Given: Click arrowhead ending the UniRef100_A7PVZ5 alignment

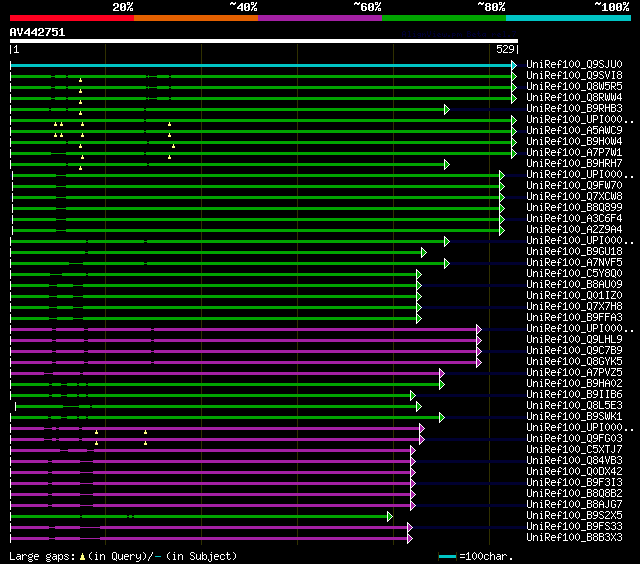Looking at the screenshot, I should (442, 373).
